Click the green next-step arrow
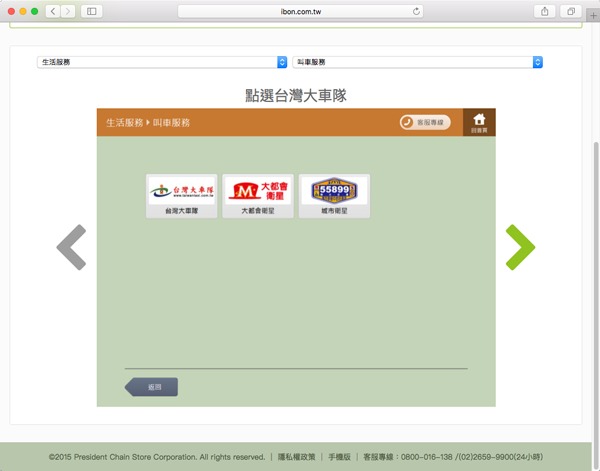The image size is (600, 471). tap(520, 247)
